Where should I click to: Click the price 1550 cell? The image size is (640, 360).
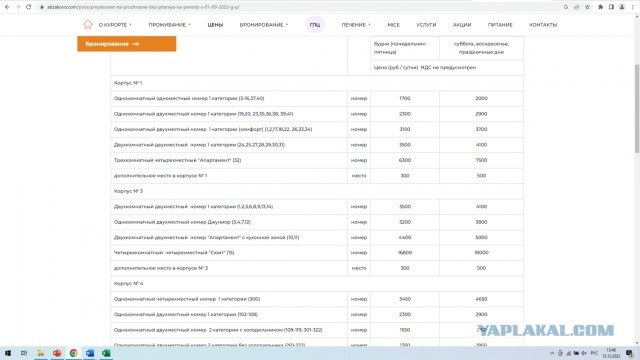coord(405,330)
